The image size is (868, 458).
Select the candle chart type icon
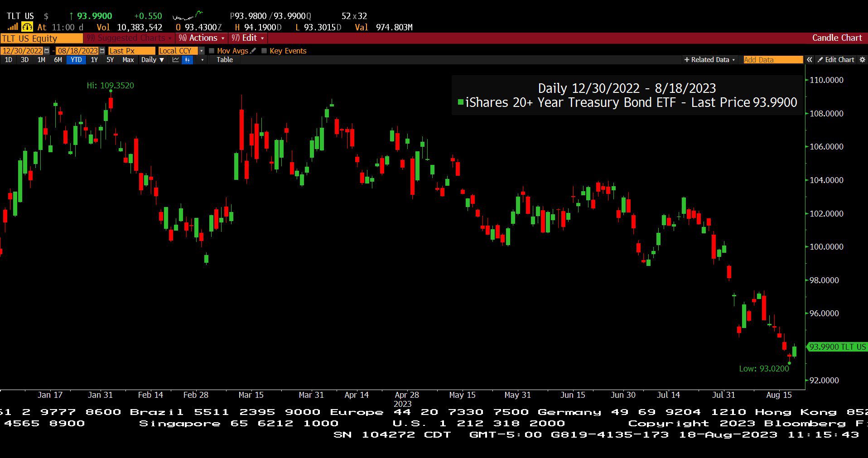pos(187,60)
